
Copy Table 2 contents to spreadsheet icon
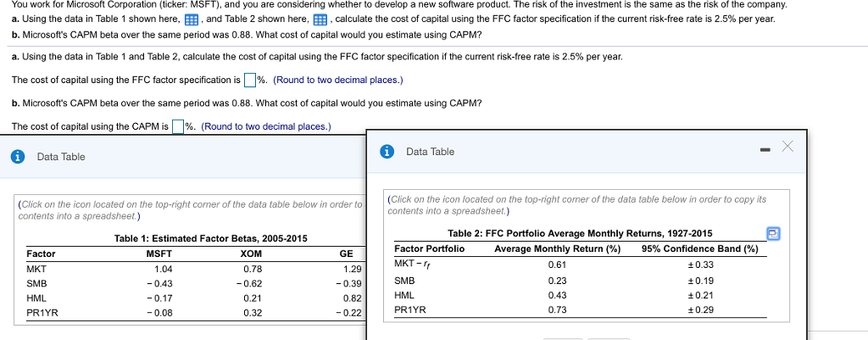pyautogui.click(x=773, y=234)
